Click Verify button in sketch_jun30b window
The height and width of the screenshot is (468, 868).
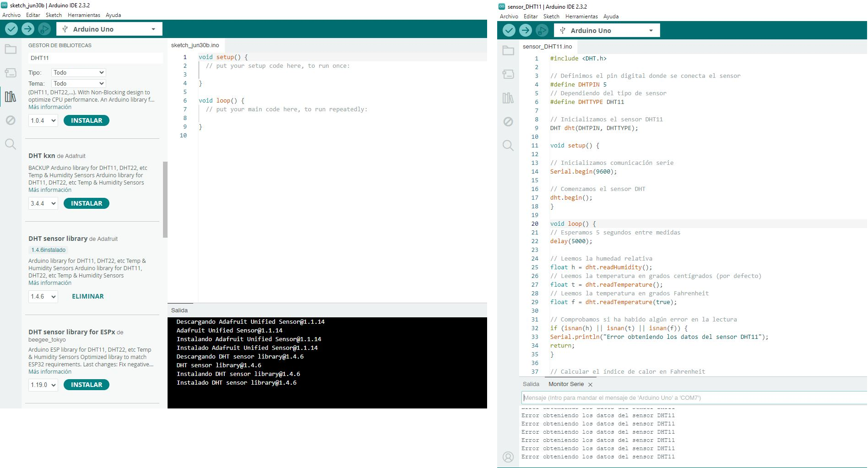click(x=11, y=29)
